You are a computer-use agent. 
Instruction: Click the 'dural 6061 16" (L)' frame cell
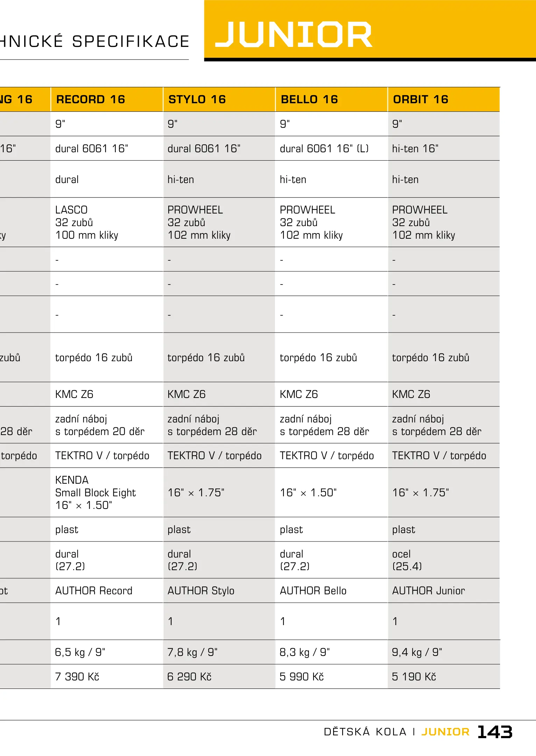pyautogui.click(x=324, y=149)
